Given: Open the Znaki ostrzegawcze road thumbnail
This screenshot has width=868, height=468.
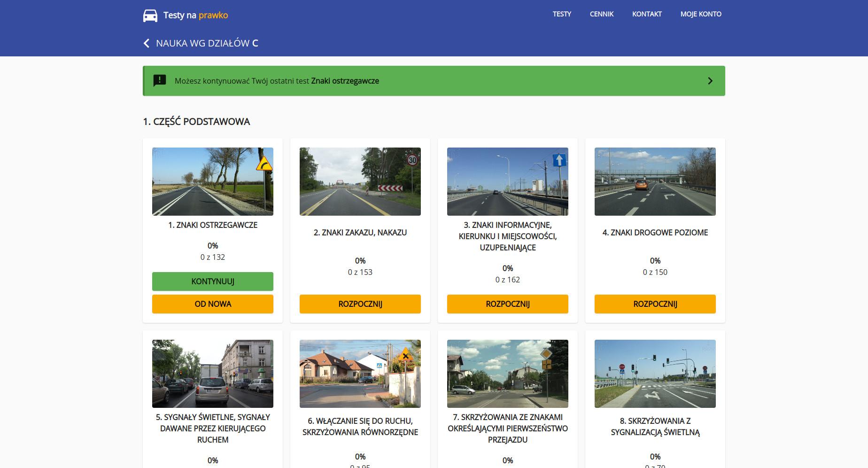Looking at the screenshot, I should point(213,181).
